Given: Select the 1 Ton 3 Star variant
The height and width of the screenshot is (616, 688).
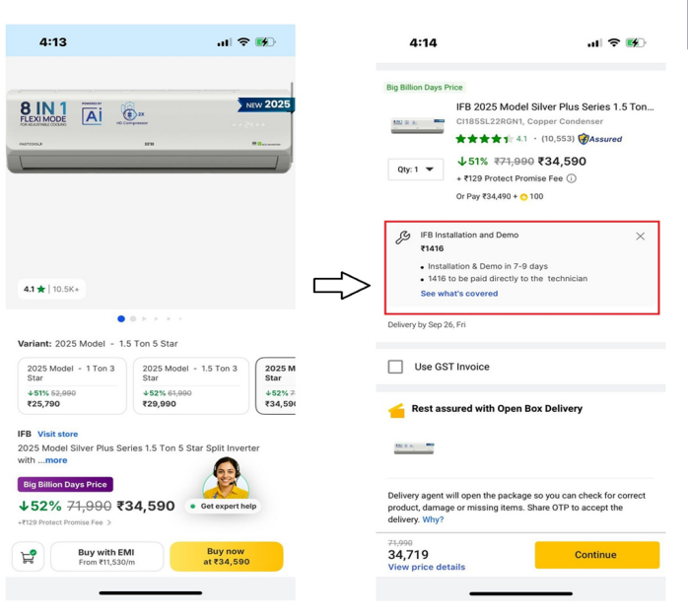Looking at the screenshot, I should [72, 385].
